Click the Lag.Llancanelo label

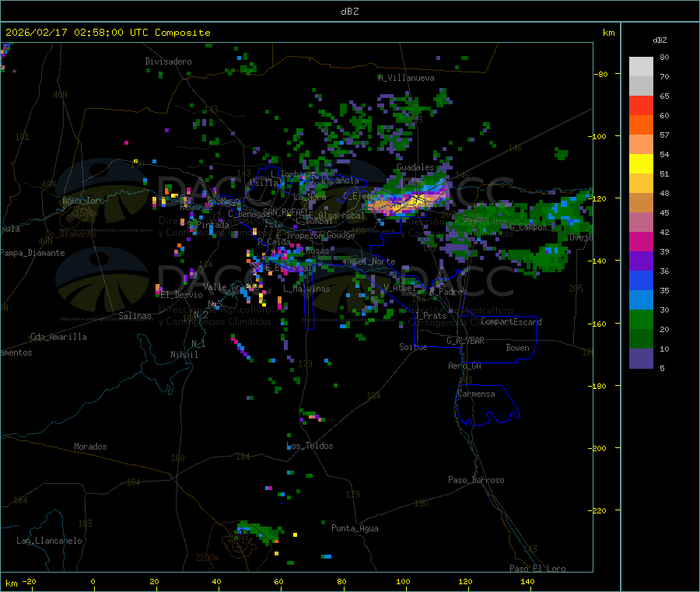point(49,541)
